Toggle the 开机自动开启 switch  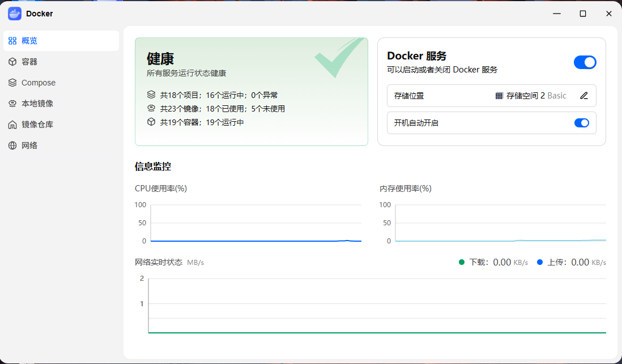point(582,123)
